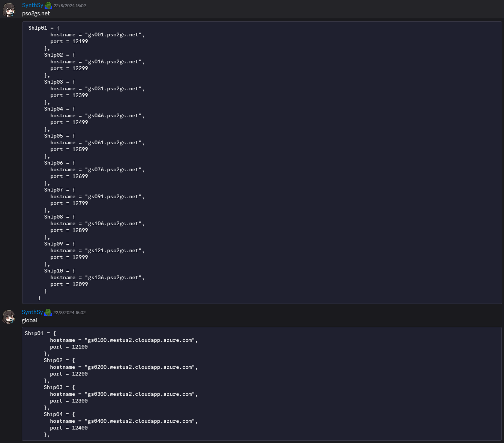Click the "global" message text
The height and width of the screenshot is (443, 504).
point(29,320)
